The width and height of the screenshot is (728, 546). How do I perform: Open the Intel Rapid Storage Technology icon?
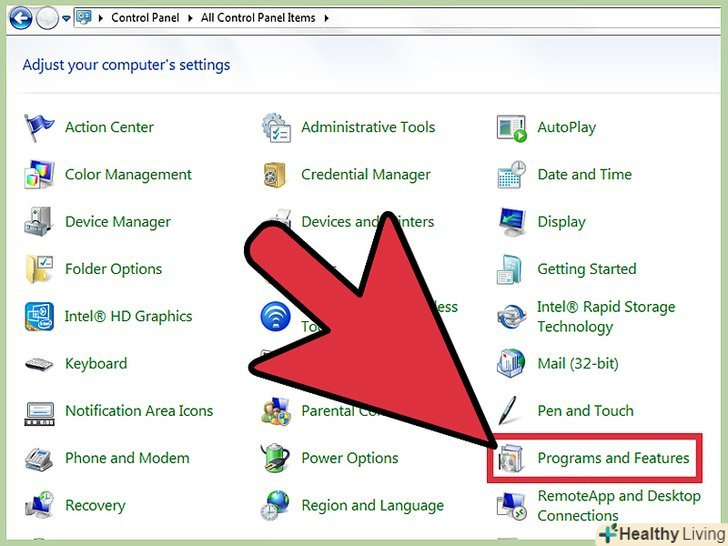tap(512, 317)
